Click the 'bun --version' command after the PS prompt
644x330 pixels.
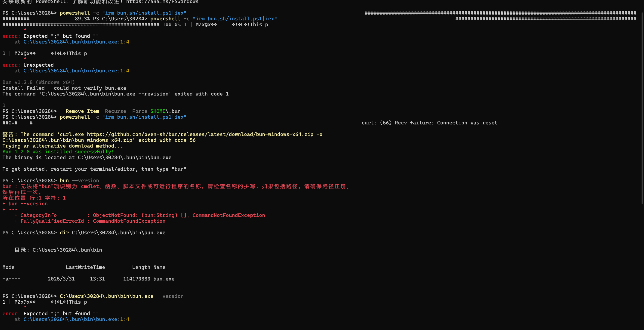tap(79, 181)
